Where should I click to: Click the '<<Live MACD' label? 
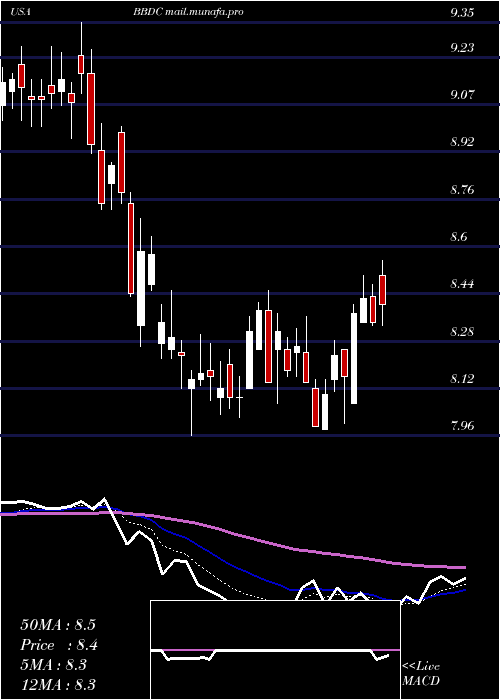421,674
